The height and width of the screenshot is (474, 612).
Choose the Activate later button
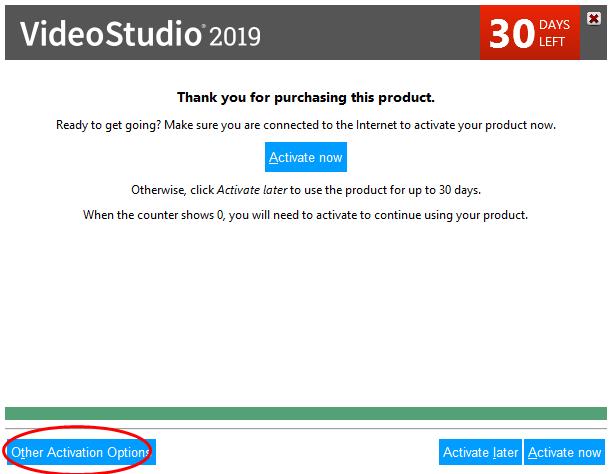[x=480, y=452]
